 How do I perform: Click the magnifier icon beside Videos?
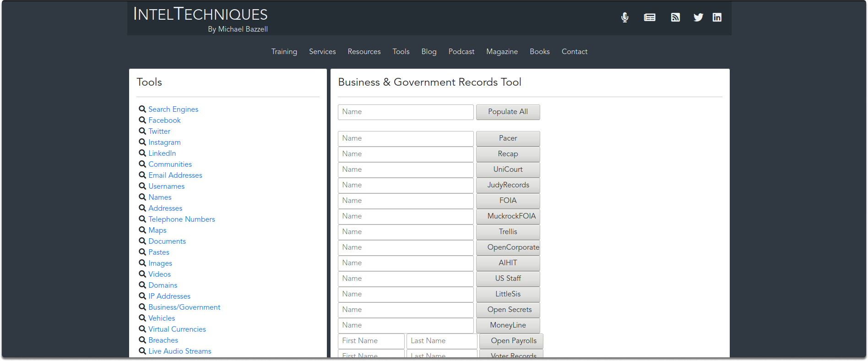coord(142,274)
